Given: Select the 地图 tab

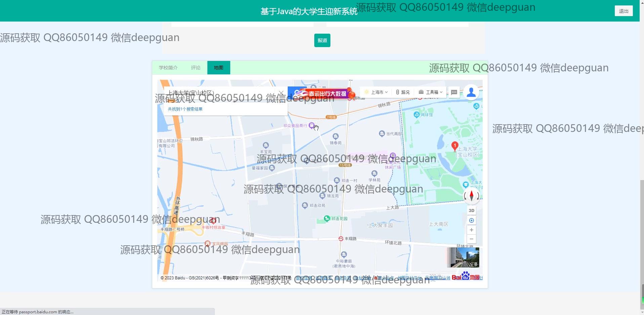Looking at the screenshot, I should pos(218,68).
